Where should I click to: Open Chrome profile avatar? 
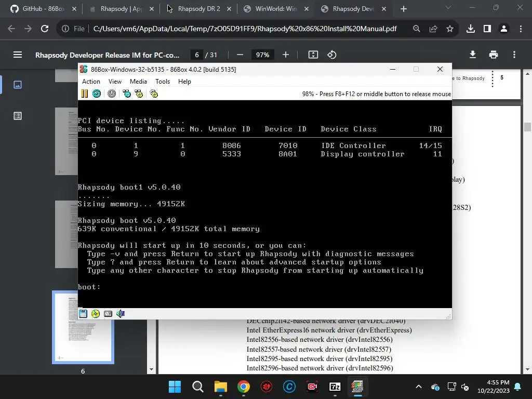point(504,29)
